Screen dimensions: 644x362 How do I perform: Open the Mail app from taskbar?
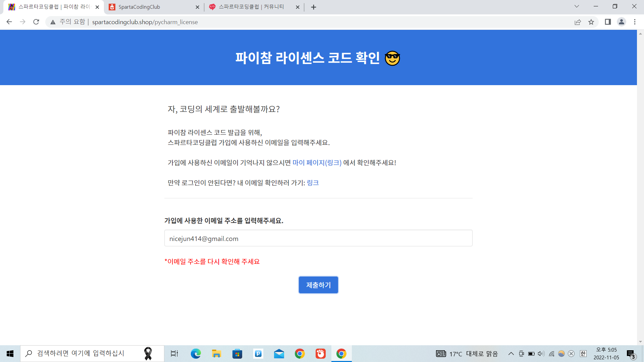(x=279, y=354)
